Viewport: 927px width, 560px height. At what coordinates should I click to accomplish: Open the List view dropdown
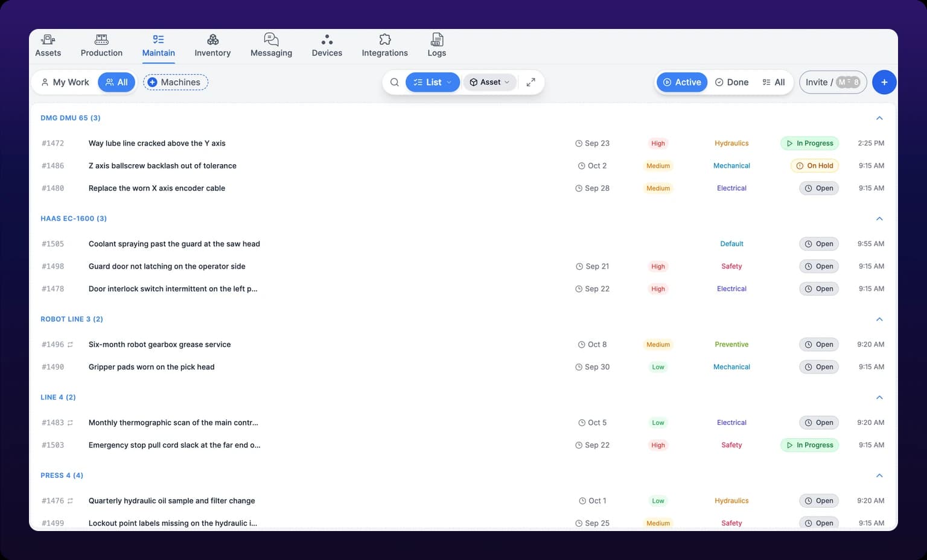pyautogui.click(x=433, y=82)
